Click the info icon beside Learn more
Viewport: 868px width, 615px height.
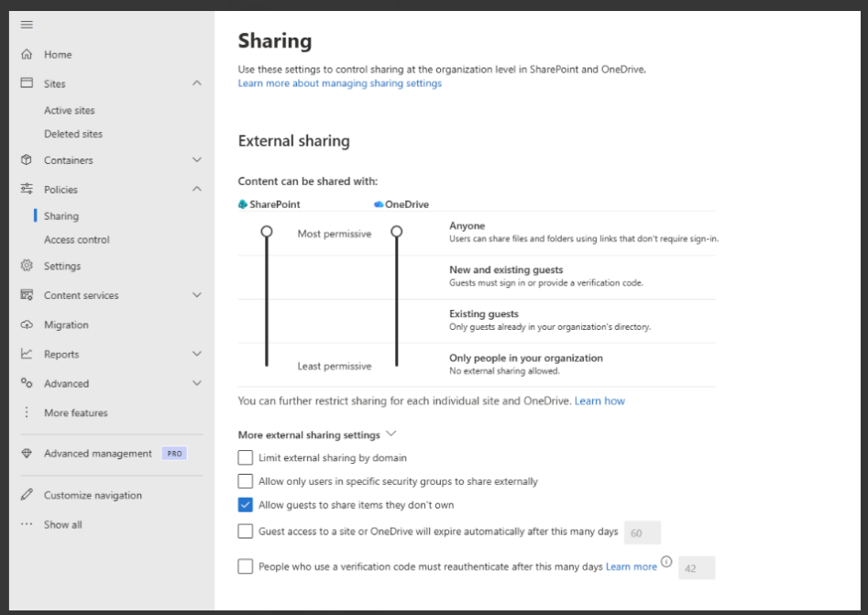coord(666,562)
